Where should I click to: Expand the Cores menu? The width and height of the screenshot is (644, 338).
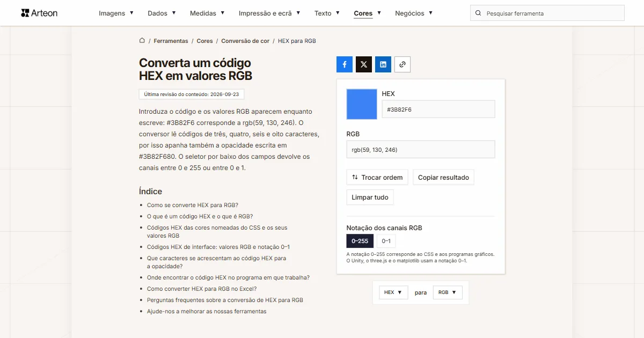368,13
